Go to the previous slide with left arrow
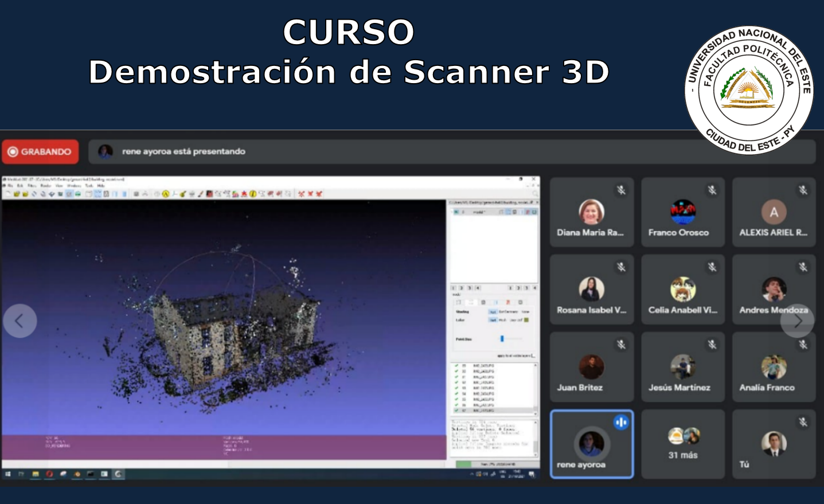Viewport: 824px width, 504px height. coord(19,321)
